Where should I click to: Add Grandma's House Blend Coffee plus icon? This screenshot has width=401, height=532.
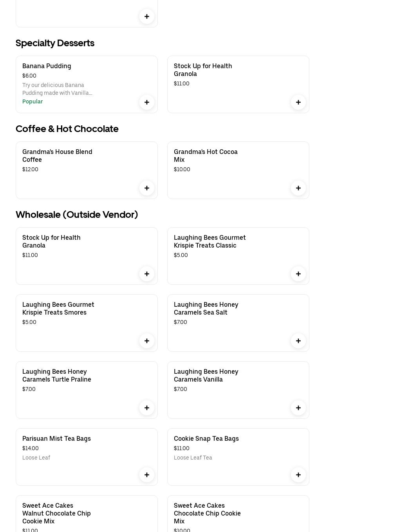(x=147, y=188)
